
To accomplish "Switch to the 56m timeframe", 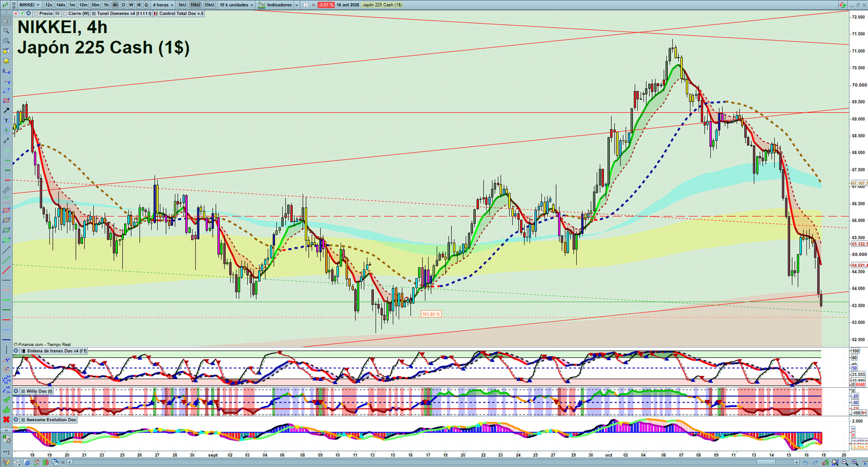I will coord(95,5).
